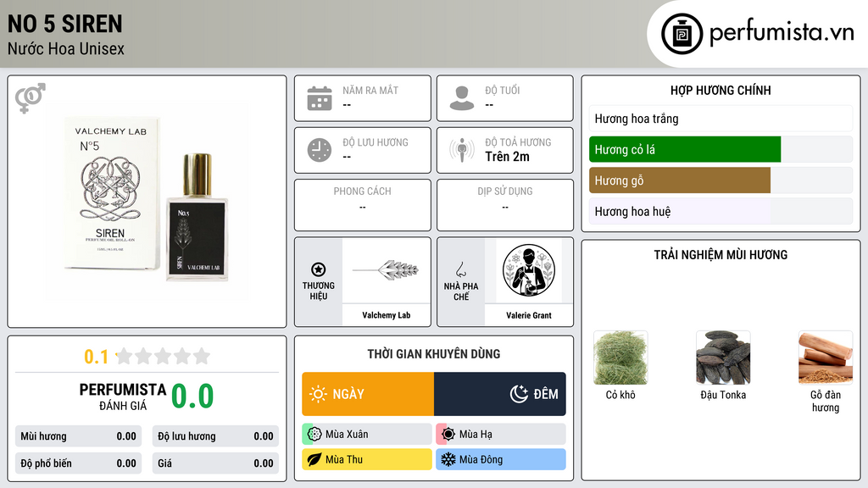Viewport: 868px width, 488px height.
Task: Click the brown Hương gỗ accord bar
Action: tap(680, 180)
